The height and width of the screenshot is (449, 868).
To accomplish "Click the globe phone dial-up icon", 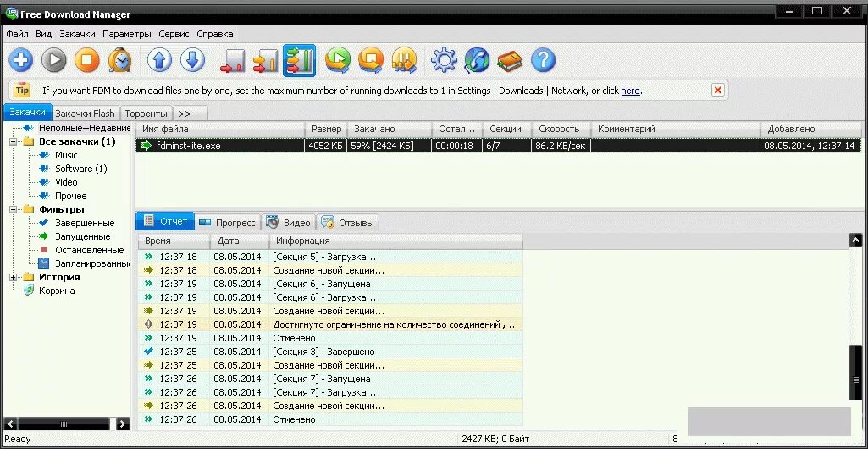I will [477, 60].
